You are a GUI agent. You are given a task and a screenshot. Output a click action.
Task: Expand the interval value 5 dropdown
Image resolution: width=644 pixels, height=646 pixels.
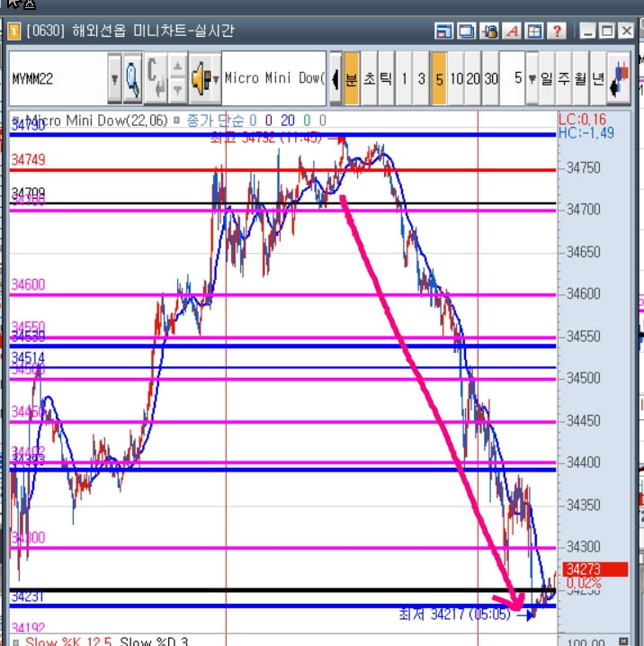pos(532,78)
